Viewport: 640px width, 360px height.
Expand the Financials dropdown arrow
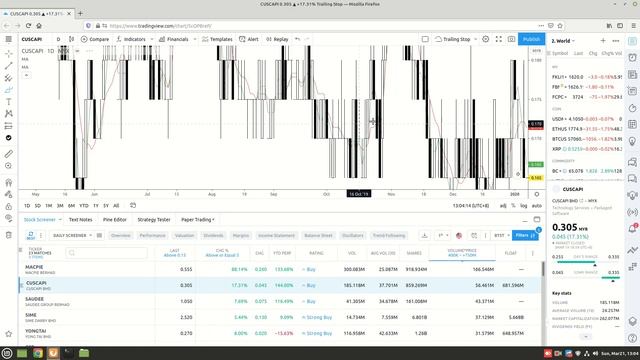click(x=195, y=39)
